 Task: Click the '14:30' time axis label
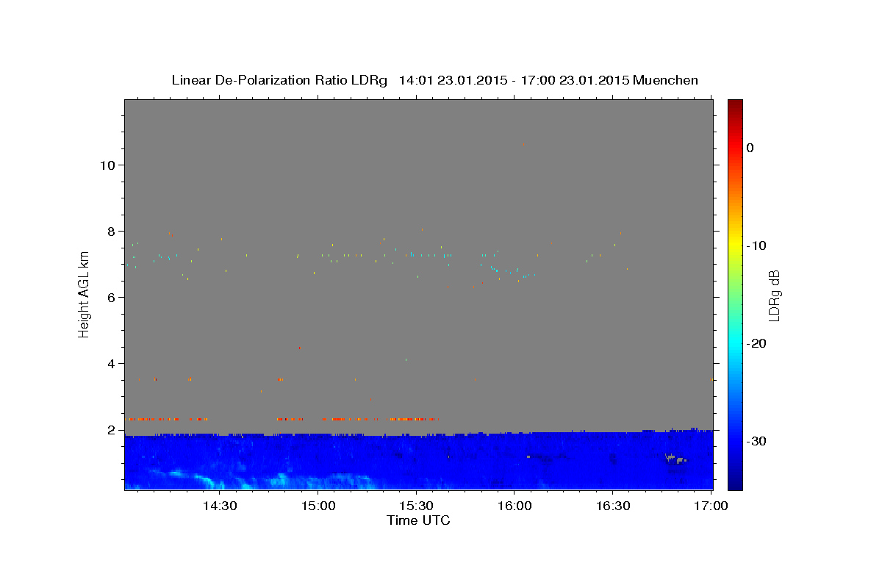click(x=219, y=506)
